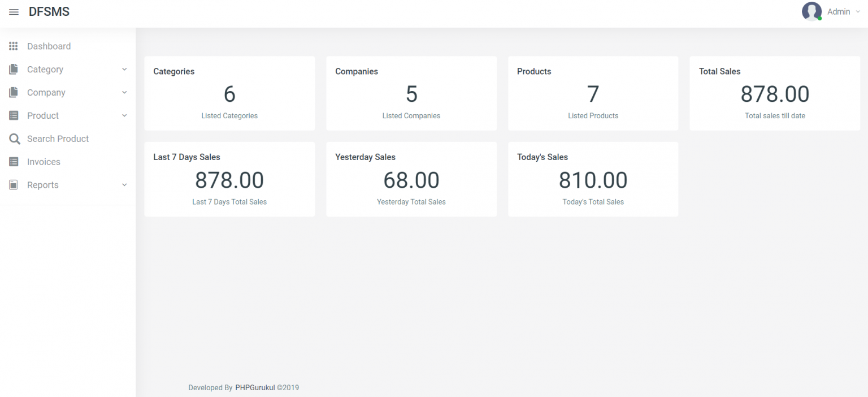Click Total sales till date caption
The height and width of the screenshot is (397, 868).
pyautogui.click(x=775, y=116)
